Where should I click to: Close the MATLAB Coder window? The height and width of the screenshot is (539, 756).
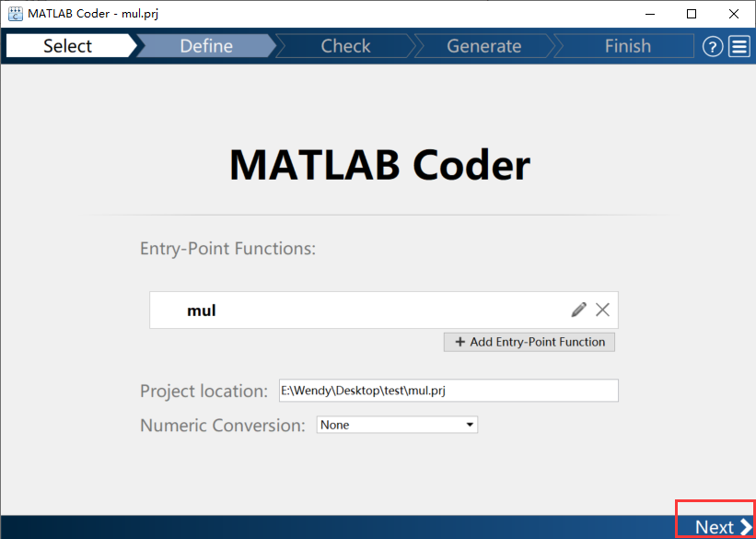(x=734, y=14)
